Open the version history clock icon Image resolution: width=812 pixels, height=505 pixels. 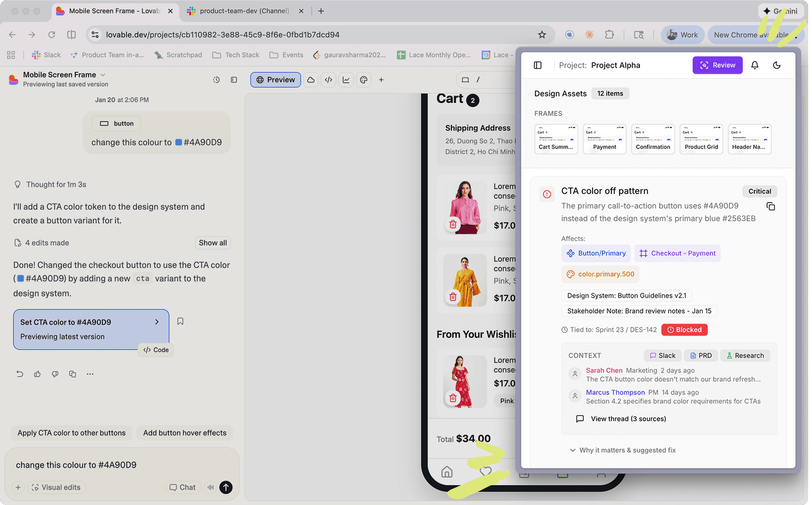pyautogui.click(x=217, y=80)
